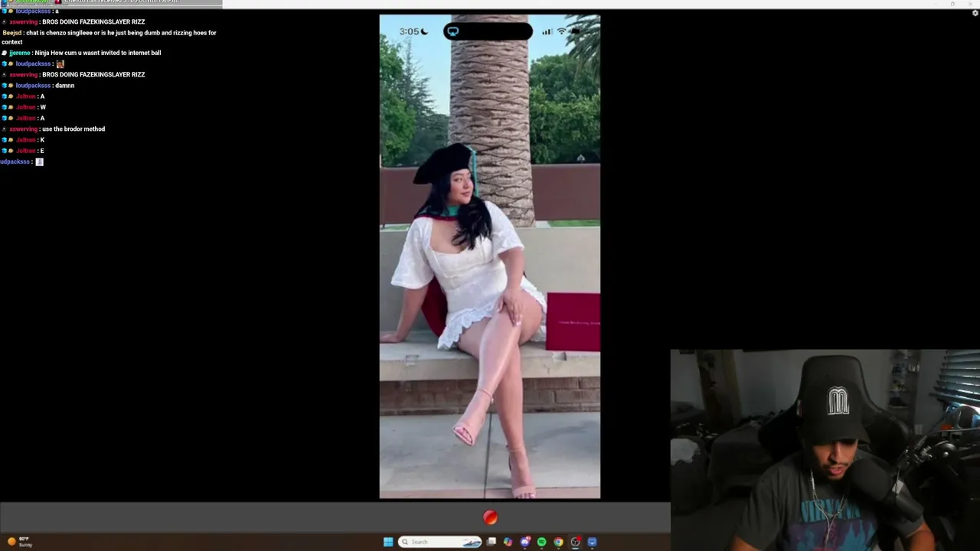Click the "Ninja How cum u wasnt invited" message
980x551 pixels.
[98, 53]
